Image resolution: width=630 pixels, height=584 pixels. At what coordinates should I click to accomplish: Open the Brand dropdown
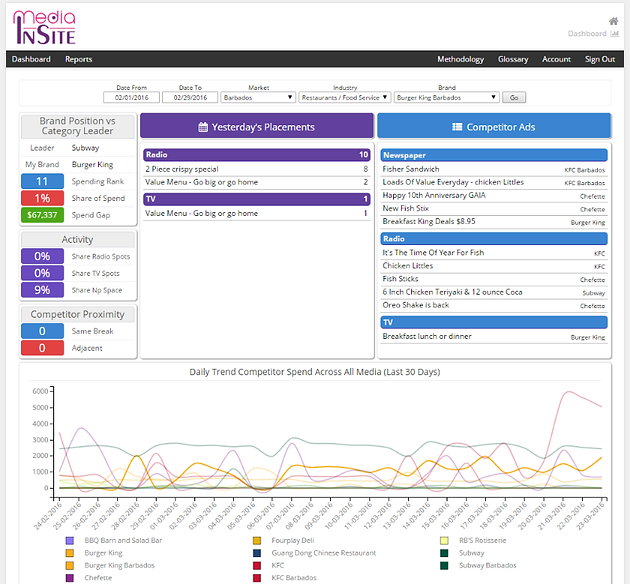tap(446, 98)
